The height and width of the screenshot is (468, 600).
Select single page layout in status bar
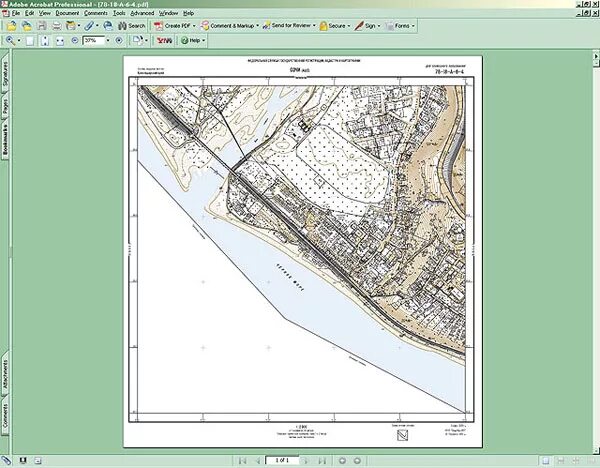[x=546, y=461]
